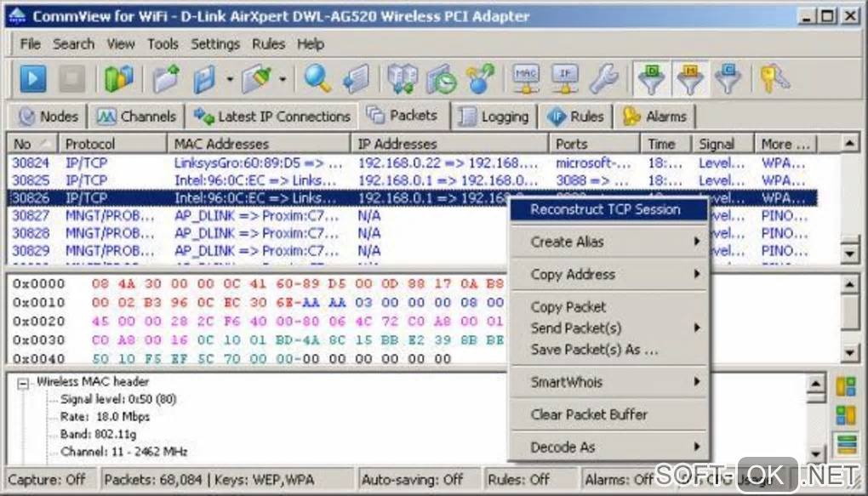Sort by the No column header
This screenshot has width=868, height=496.
[x=32, y=144]
